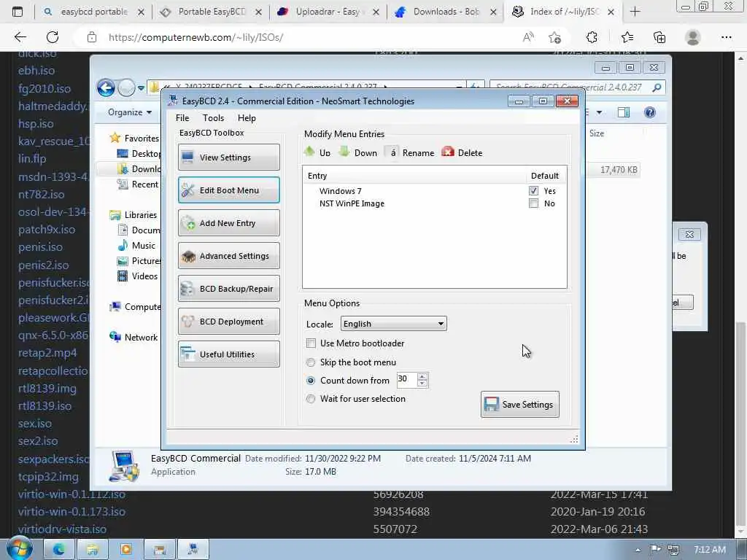Click Save Settings button
Screen dimensions: 747x560
pos(519,404)
